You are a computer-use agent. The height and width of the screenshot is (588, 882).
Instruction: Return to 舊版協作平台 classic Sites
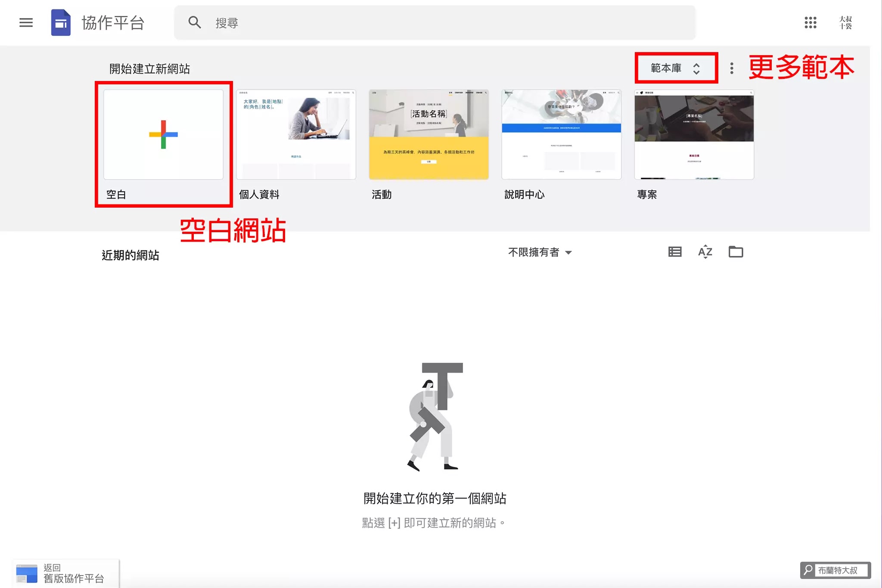click(x=66, y=573)
